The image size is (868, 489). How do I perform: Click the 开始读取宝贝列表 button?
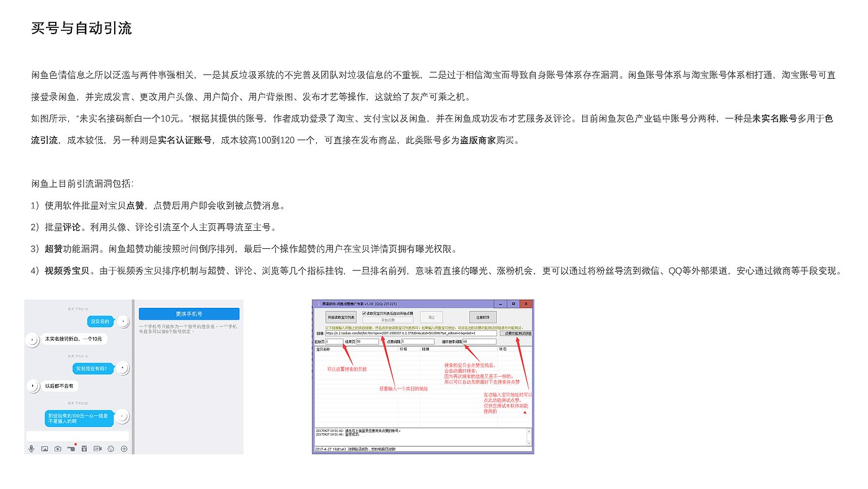coord(340,316)
